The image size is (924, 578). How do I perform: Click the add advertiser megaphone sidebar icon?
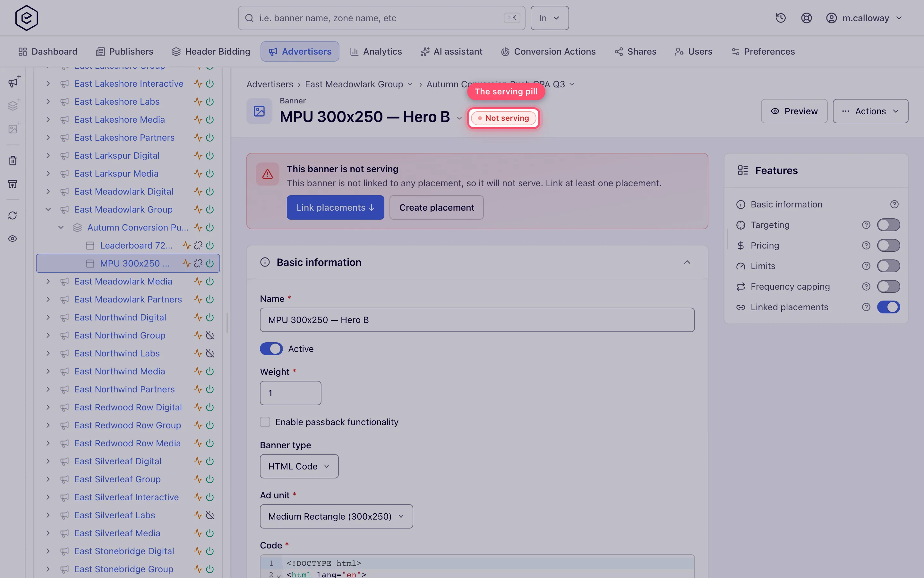pos(14,82)
